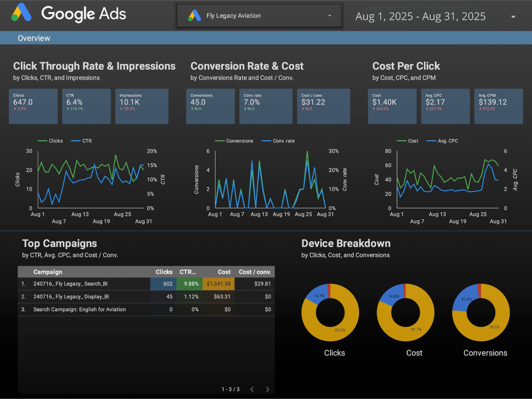Click the date range dropdown arrow
The height and width of the screenshot is (399, 532).
(x=513, y=17)
